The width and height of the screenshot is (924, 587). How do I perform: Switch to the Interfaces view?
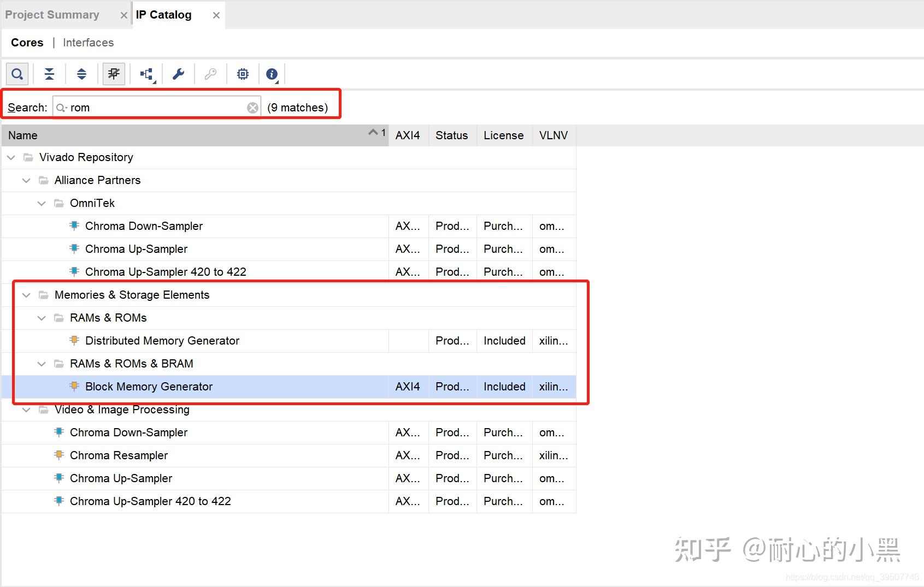89,43
